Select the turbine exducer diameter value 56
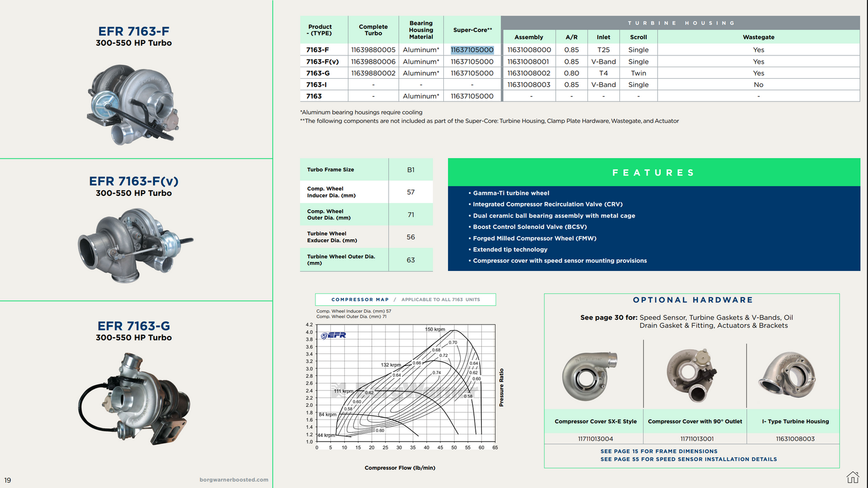Screen dimensions: 868x488 pos(411,237)
